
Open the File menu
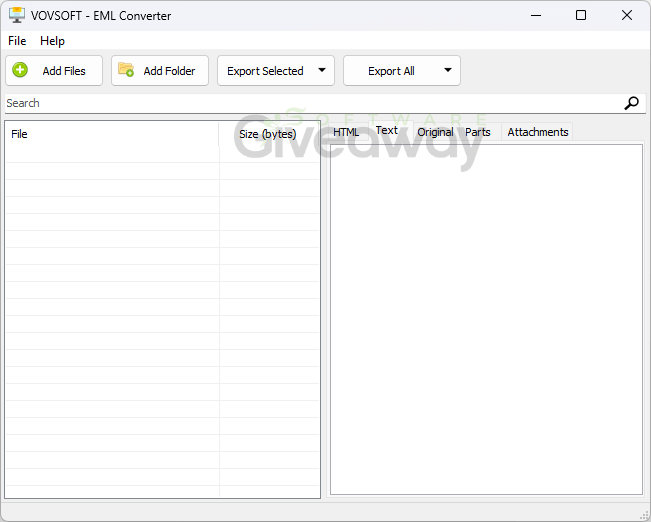pos(17,41)
